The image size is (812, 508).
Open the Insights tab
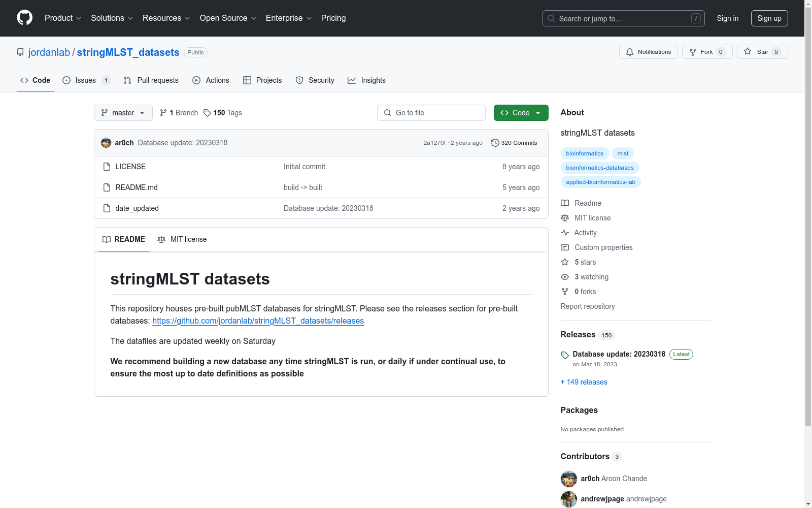pos(367,80)
